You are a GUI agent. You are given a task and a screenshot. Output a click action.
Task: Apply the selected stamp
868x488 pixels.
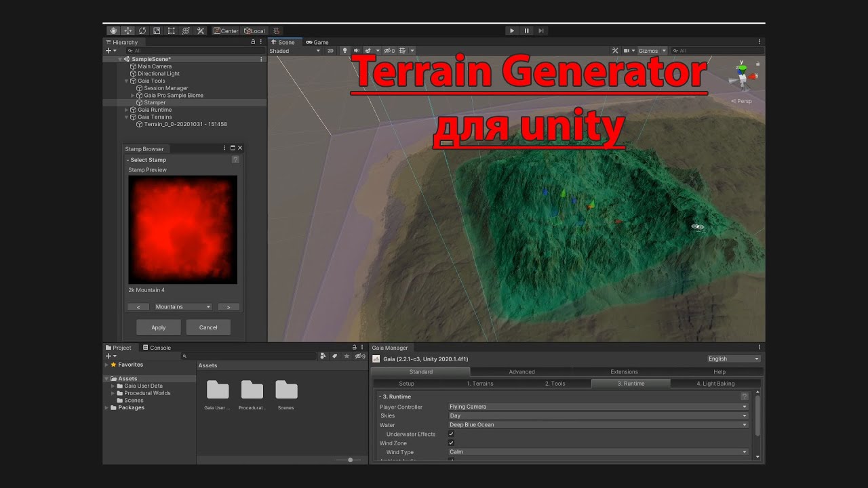pyautogui.click(x=159, y=327)
